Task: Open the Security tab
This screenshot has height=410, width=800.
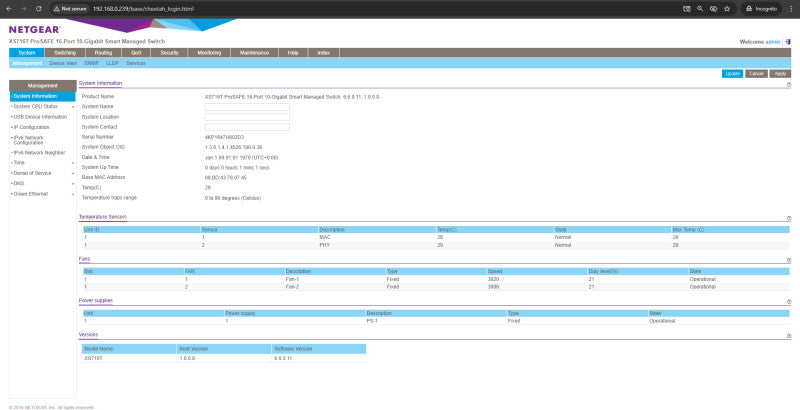Action: click(169, 53)
